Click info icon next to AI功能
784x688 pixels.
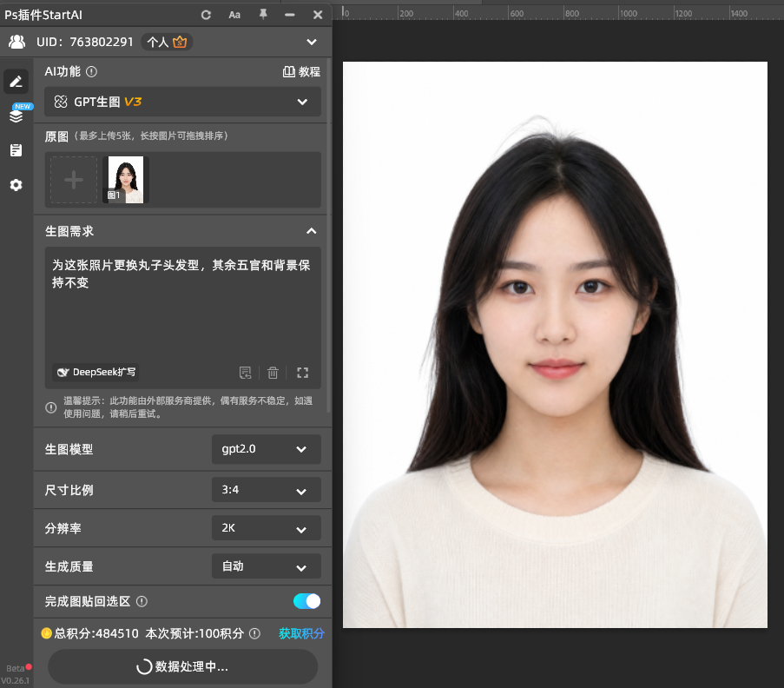(91, 72)
